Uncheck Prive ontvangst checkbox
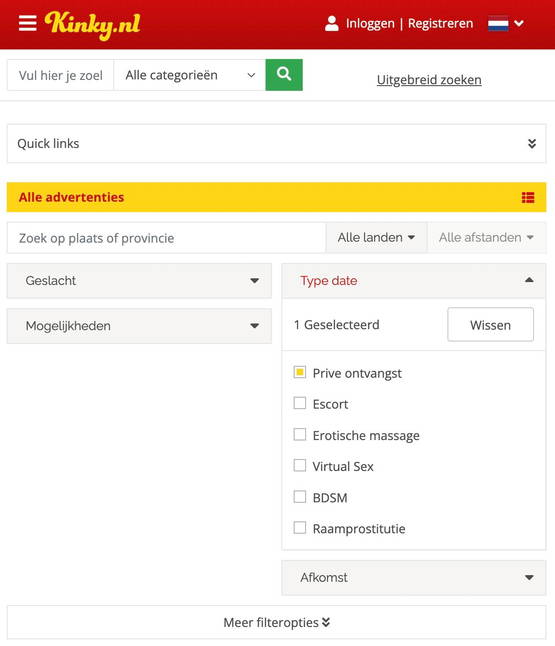This screenshot has width=555, height=646. click(x=300, y=372)
